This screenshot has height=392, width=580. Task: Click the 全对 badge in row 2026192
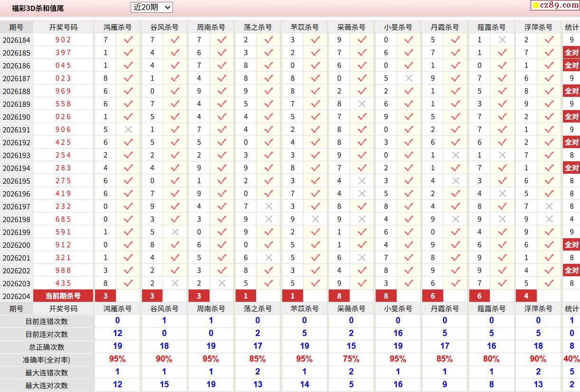571,142
